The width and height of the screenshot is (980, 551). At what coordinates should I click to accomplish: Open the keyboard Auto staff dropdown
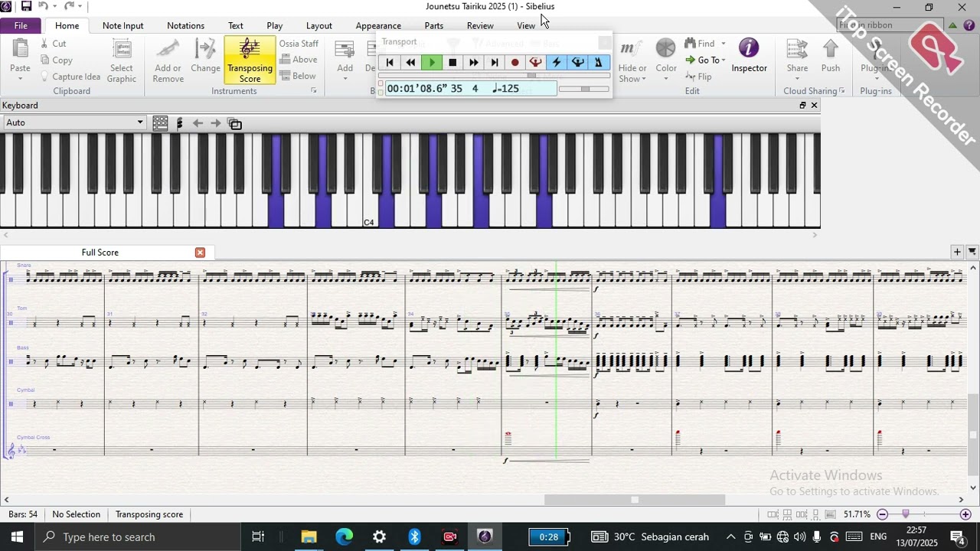point(74,122)
